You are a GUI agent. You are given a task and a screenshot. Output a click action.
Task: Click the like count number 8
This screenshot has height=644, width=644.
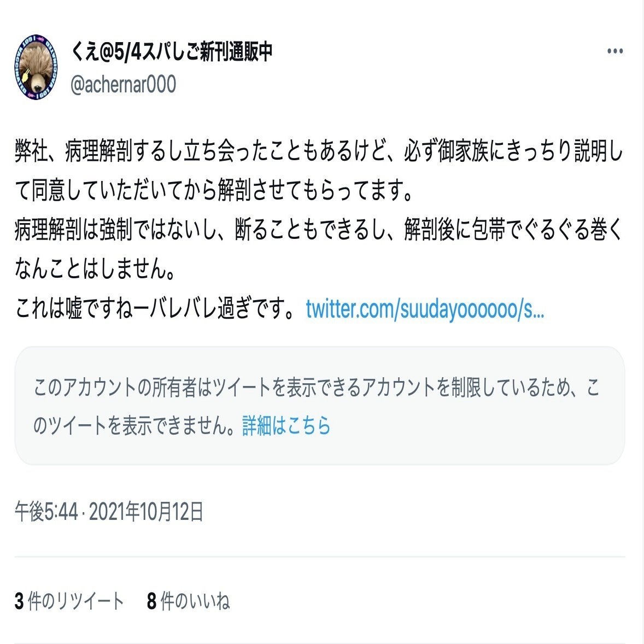tap(151, 601)
